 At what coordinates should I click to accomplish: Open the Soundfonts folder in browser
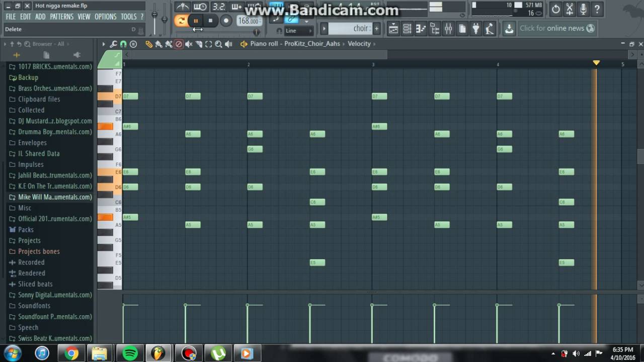(34, 306)
